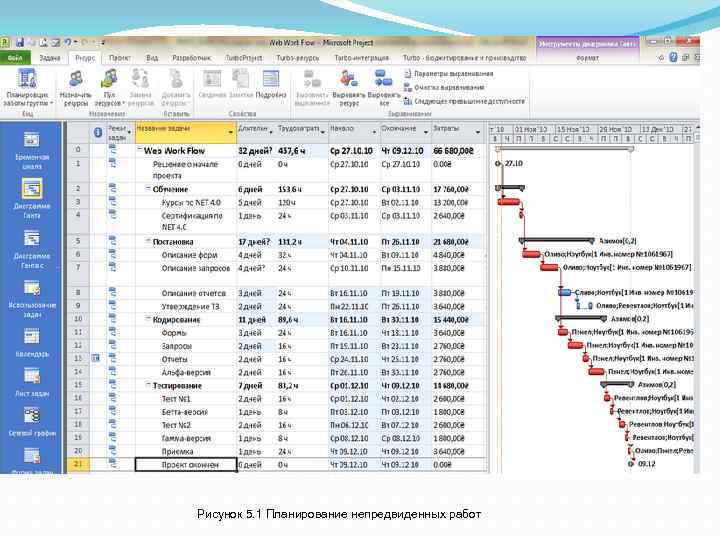
Task: Collapse the Web Work Flow summary task
Action: [140, 150]
